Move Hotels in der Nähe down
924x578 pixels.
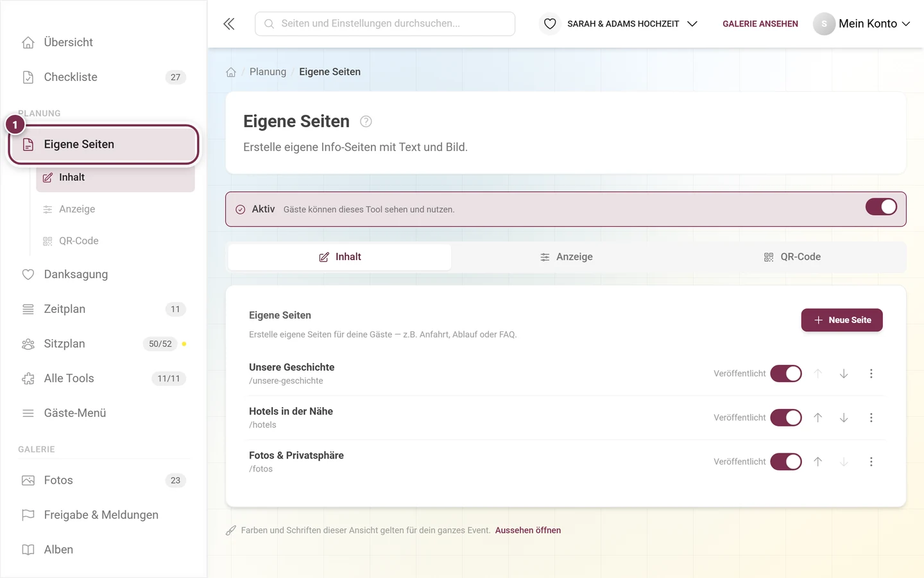tap(844, 417)
